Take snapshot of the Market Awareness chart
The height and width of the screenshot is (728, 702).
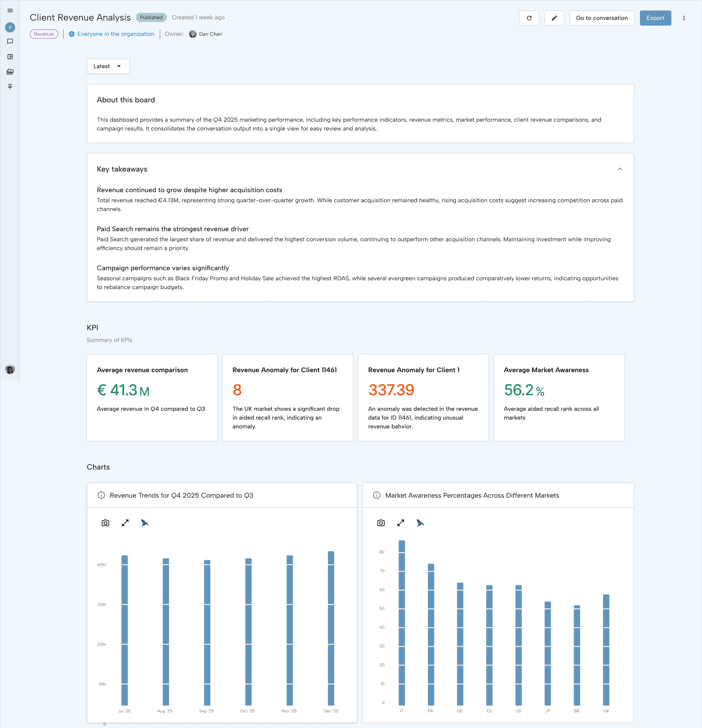click(381, 523)
